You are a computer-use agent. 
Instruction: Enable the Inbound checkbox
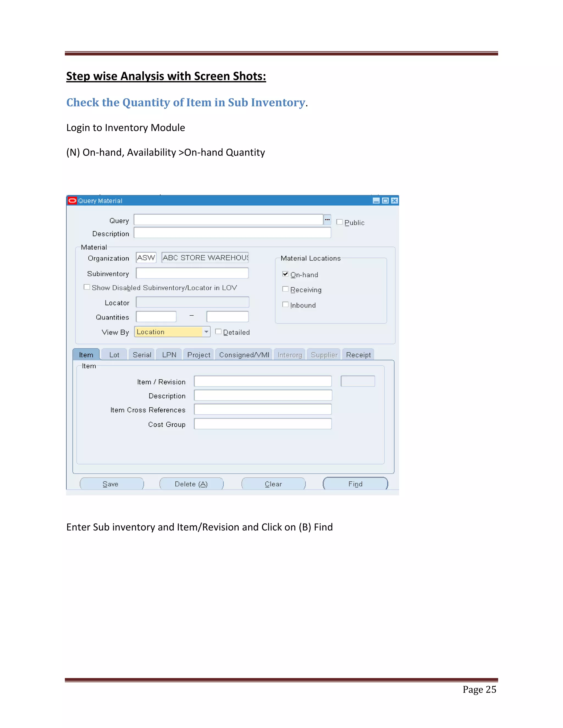pos(285,304)
